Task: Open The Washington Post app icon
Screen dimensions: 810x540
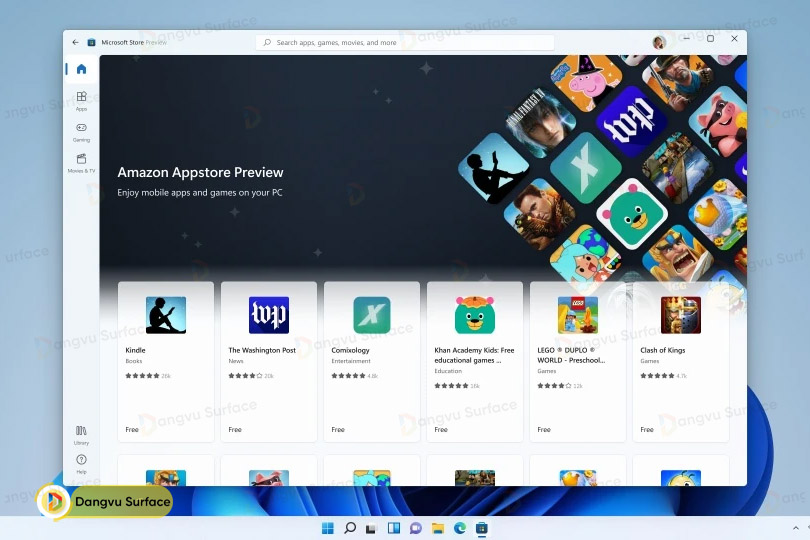Action: coord(269,315)
